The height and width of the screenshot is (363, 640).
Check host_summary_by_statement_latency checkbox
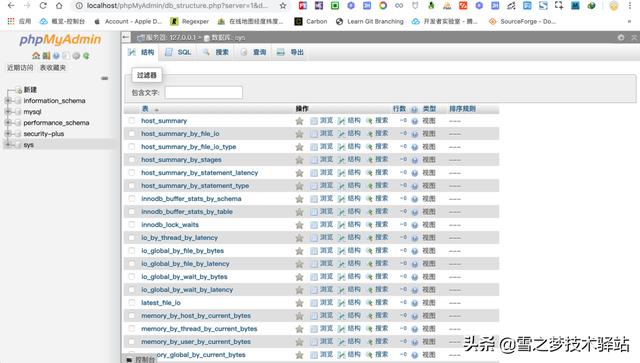tap(131, 173)
